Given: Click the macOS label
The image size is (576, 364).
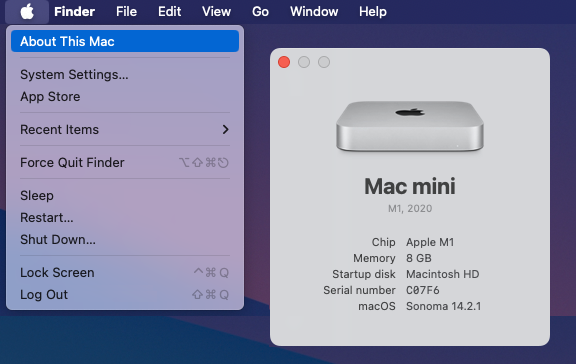Looking at the screenshot, I should (377, 306).
